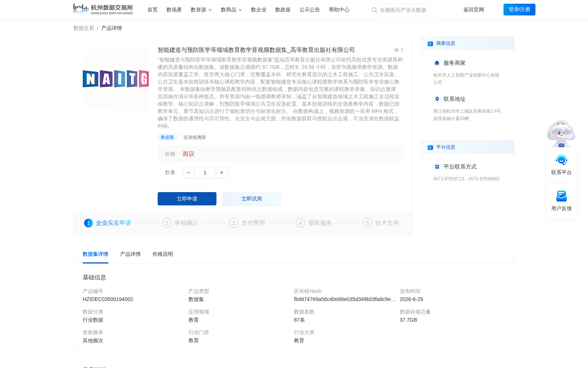Image resolution: width=588 pixels, height=368 pixels.
Task: Switch to the 产品详情 tab
Action: [x=130, y=254]
